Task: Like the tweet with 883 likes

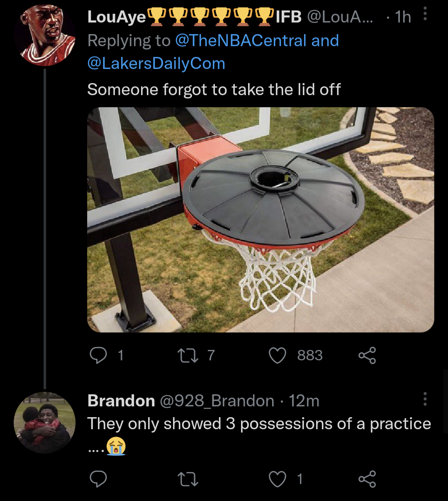Action: [278, 356]
